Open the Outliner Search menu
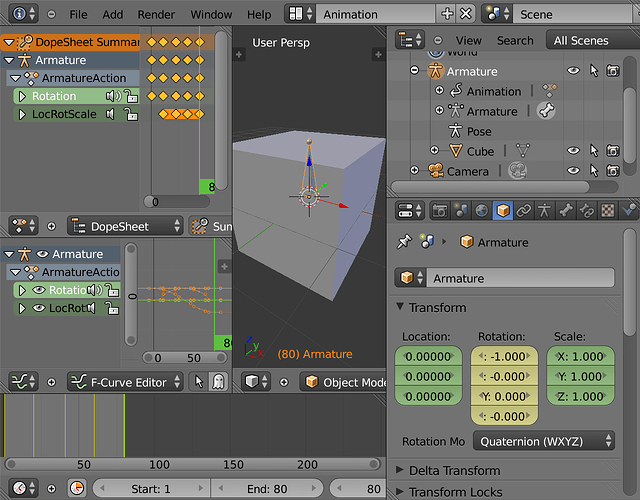Screen dimensions: 640x500 point(515,40)
